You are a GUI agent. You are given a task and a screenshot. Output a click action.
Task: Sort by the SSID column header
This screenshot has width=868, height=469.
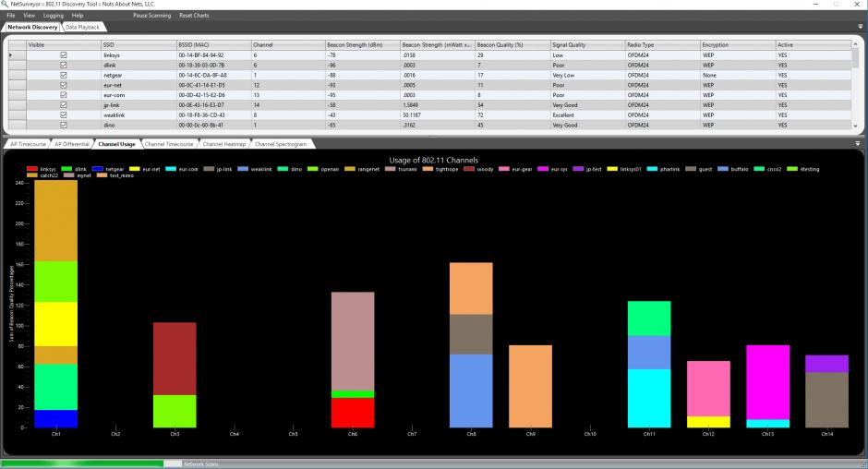[138, 45]
